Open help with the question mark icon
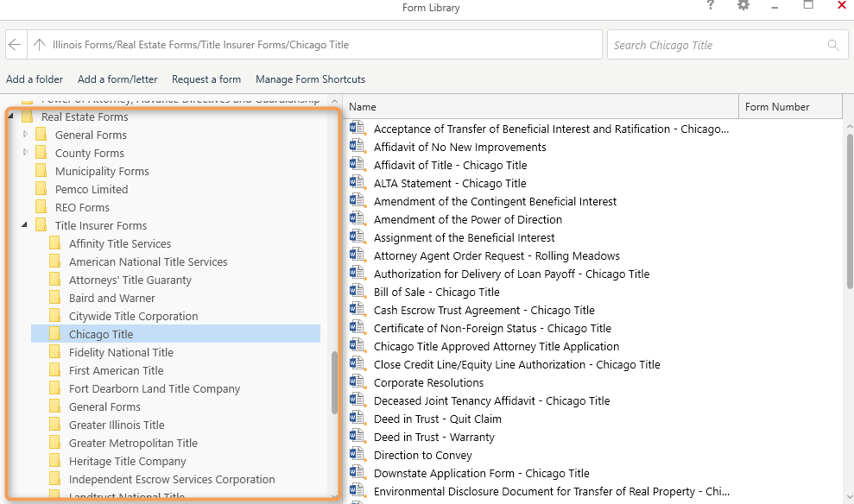Viewport: 854px width, 504px height. [710, 5]
